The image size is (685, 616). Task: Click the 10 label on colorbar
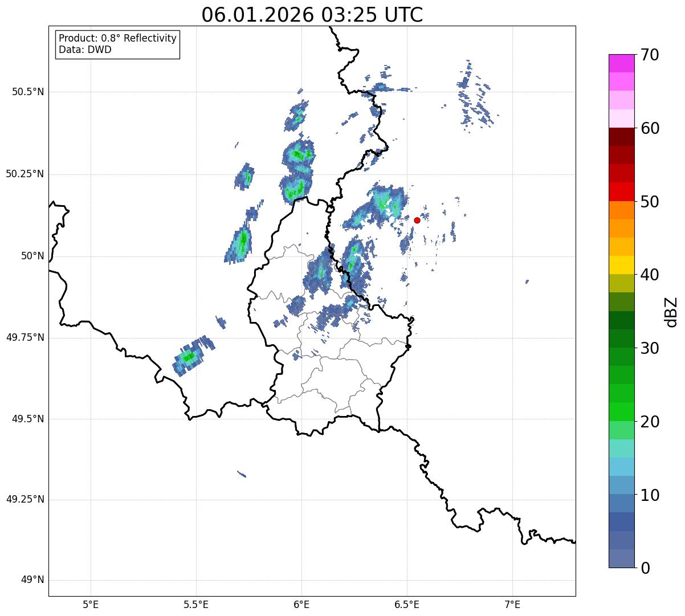pyautogui.click(x=650, y=495)
